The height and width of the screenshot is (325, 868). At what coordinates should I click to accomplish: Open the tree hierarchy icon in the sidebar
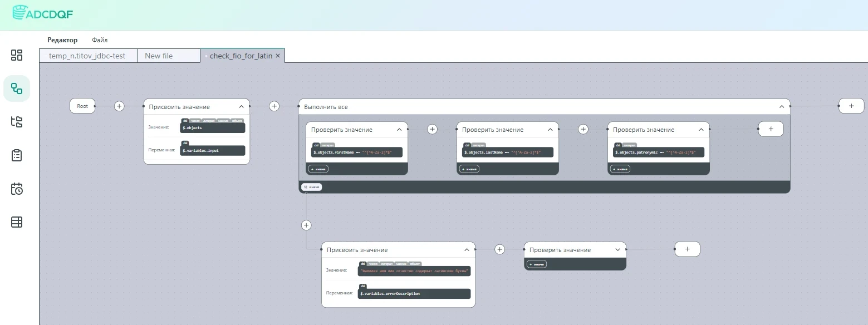[x=17, y=122]
